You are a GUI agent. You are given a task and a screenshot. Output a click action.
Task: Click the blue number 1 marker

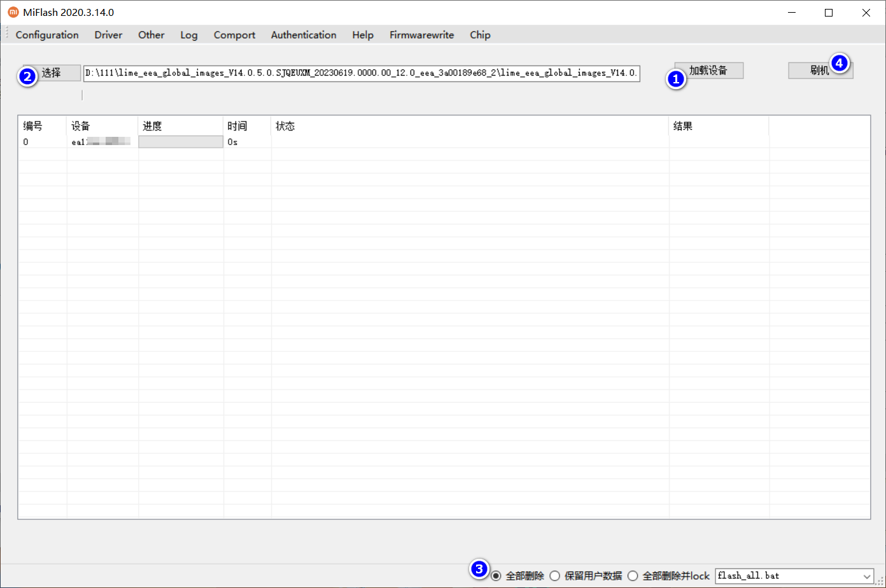[675, 79]
